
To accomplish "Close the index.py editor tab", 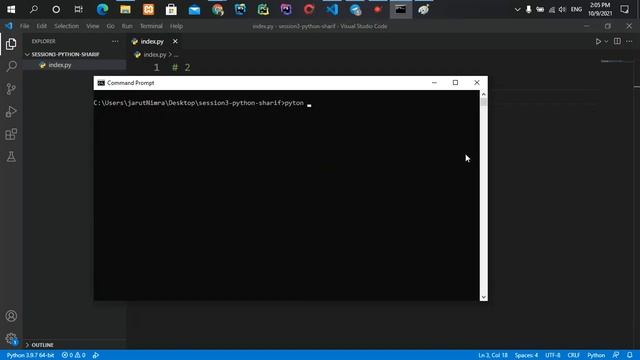I will tap(175, 41).
